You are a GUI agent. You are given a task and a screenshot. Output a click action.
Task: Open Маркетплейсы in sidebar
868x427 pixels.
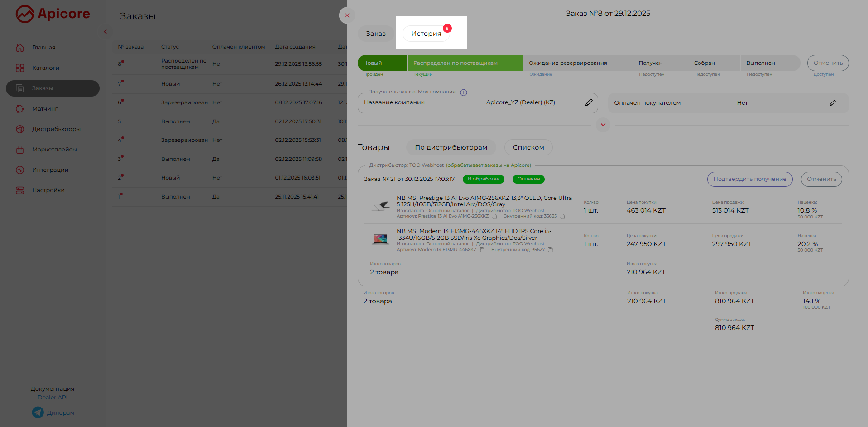[54, 150]
